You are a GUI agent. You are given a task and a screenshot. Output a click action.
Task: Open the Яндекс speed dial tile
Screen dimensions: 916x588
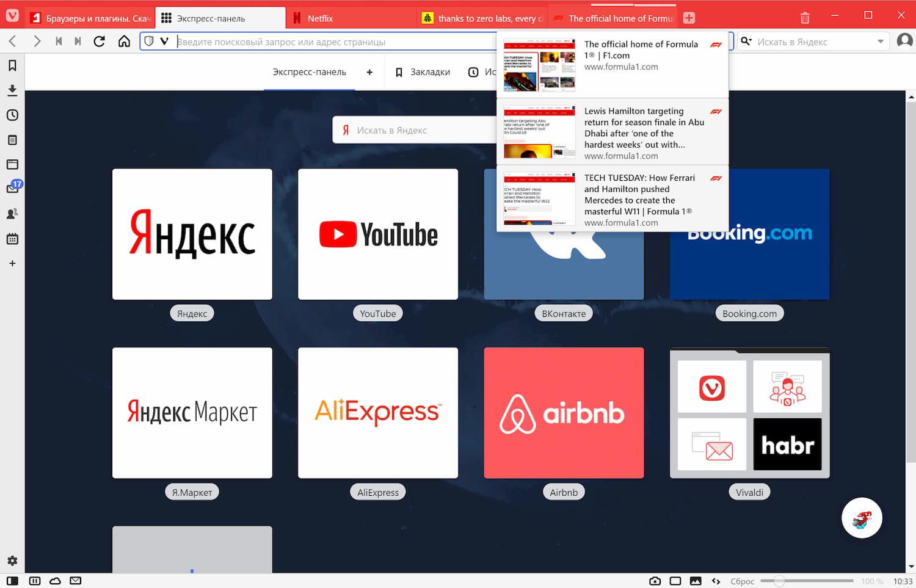(x=192, y=234)
